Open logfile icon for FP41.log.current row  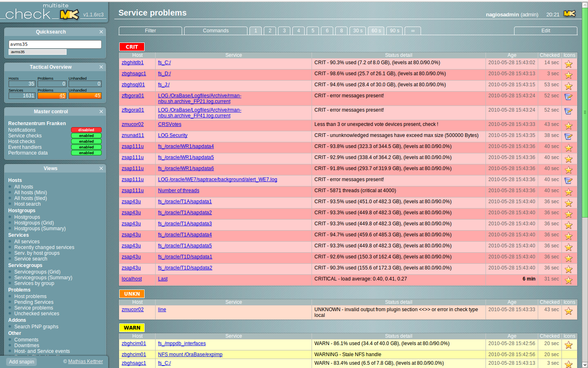pyautogui.click(x=568, y=111)
